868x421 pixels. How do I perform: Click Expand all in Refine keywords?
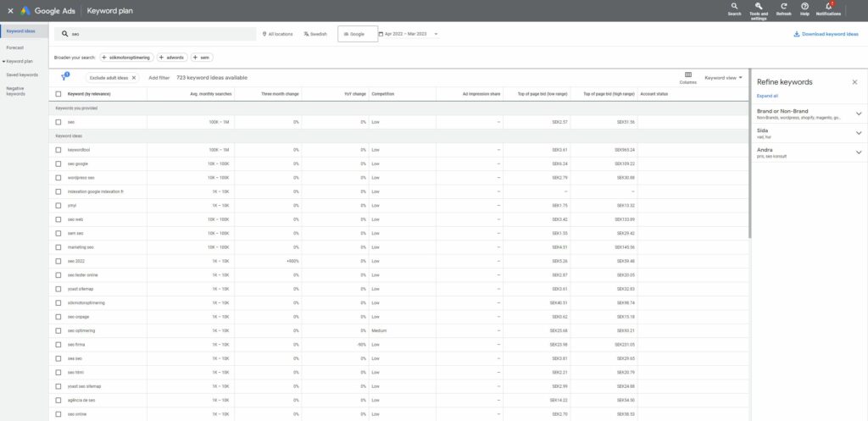pyautogui.click(x=767, y=96)
